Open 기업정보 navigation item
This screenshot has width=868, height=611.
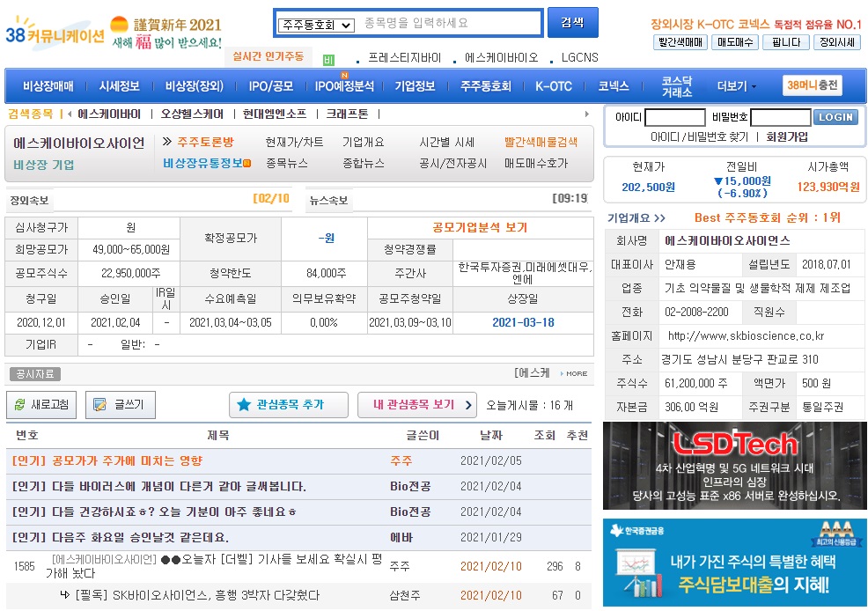click(x=415, y=85)
